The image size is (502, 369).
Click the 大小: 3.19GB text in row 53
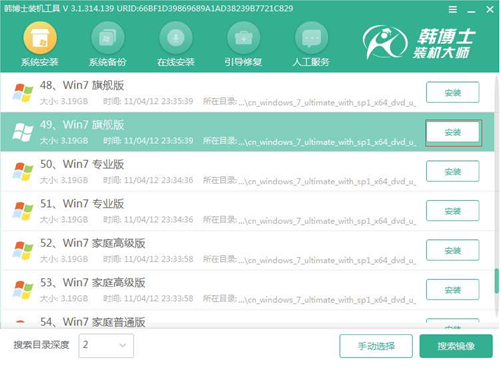click(x=64, y=299)
